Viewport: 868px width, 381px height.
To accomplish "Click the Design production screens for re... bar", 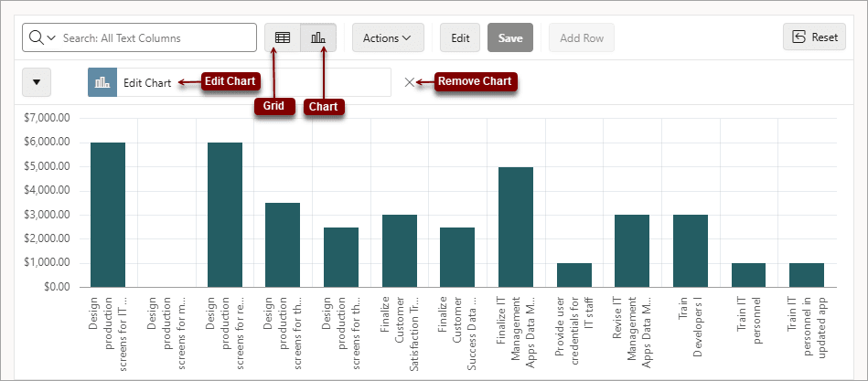I will click(x=225, y=215).
